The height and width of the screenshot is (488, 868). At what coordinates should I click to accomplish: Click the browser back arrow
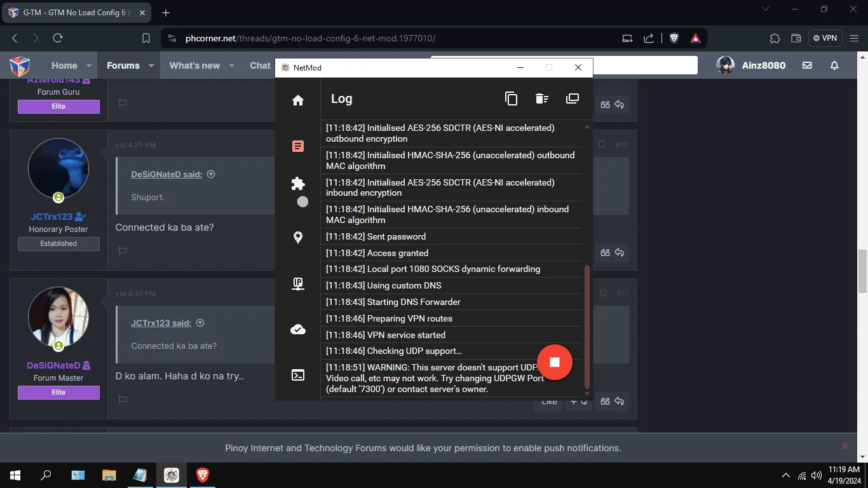click(15, 38)
